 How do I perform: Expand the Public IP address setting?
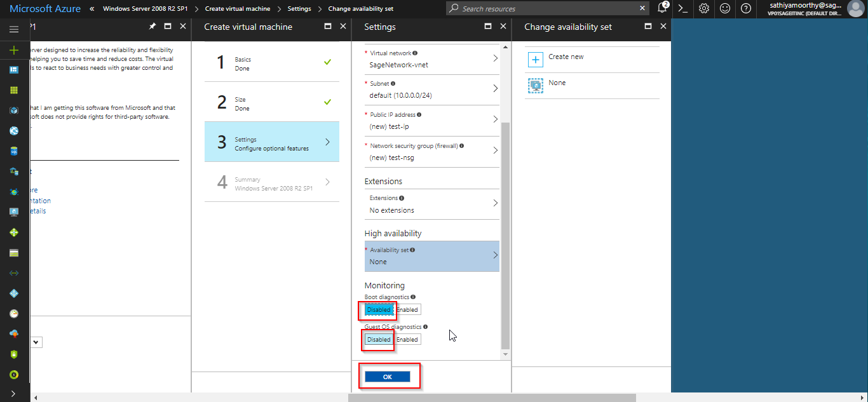point(431,121)
